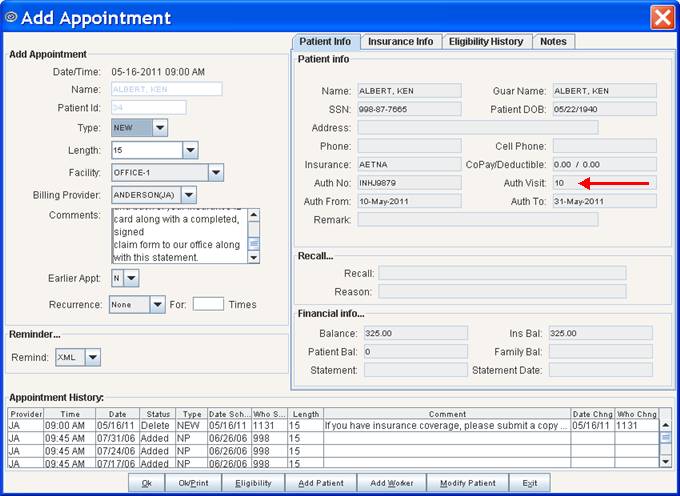Click the Auth Visit field showing 10
Image resolution: width=680 pixels, height=496 pixels.
[x=605, y=183]
